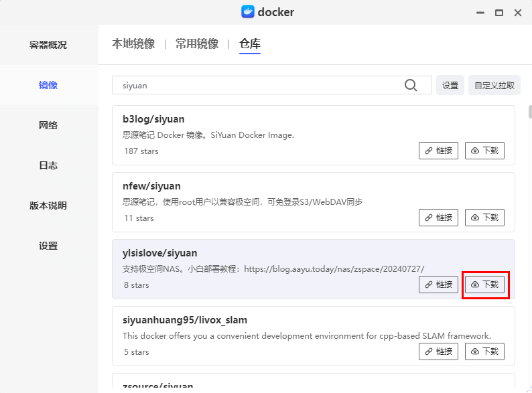Click the search magnifier icon
This screenshot has width=532, height=393.
[411, 85]
